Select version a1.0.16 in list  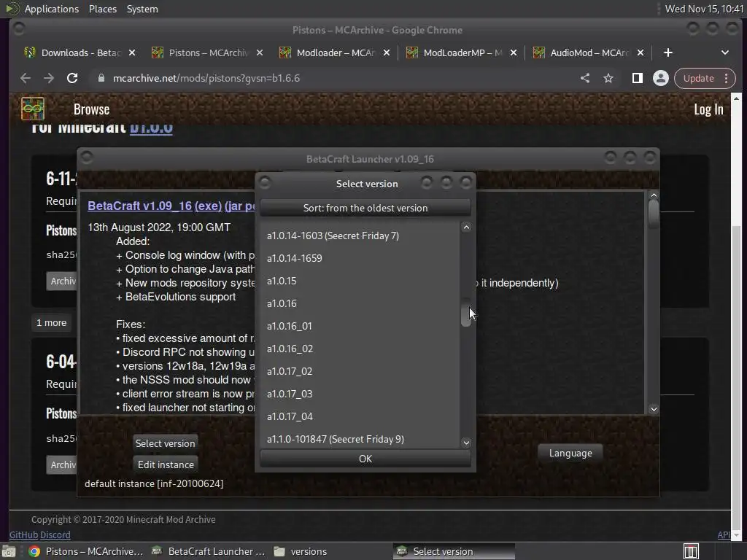(x=360, y=303)
